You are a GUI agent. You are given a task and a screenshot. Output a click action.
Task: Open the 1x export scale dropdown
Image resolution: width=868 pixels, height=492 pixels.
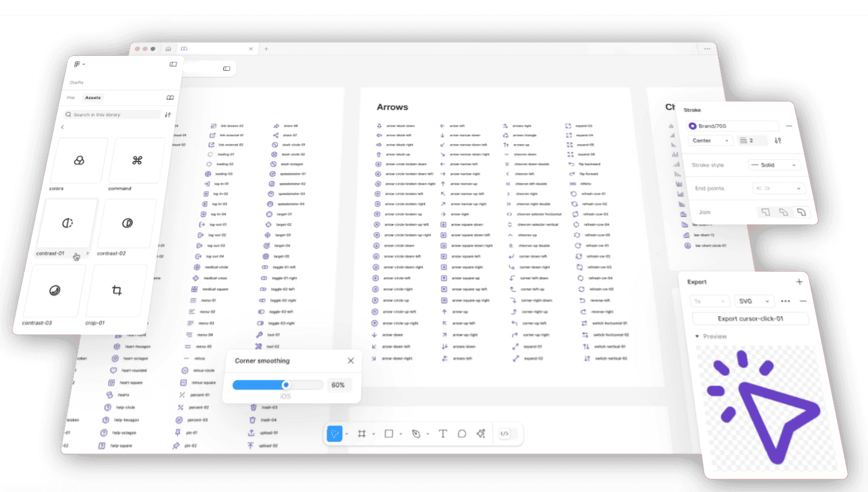[710, 301]
